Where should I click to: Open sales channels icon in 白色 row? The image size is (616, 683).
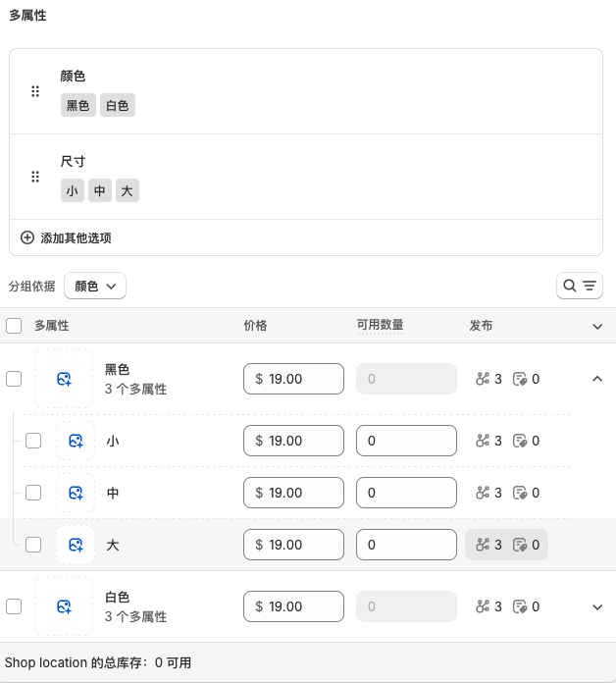tap(483, 606)
